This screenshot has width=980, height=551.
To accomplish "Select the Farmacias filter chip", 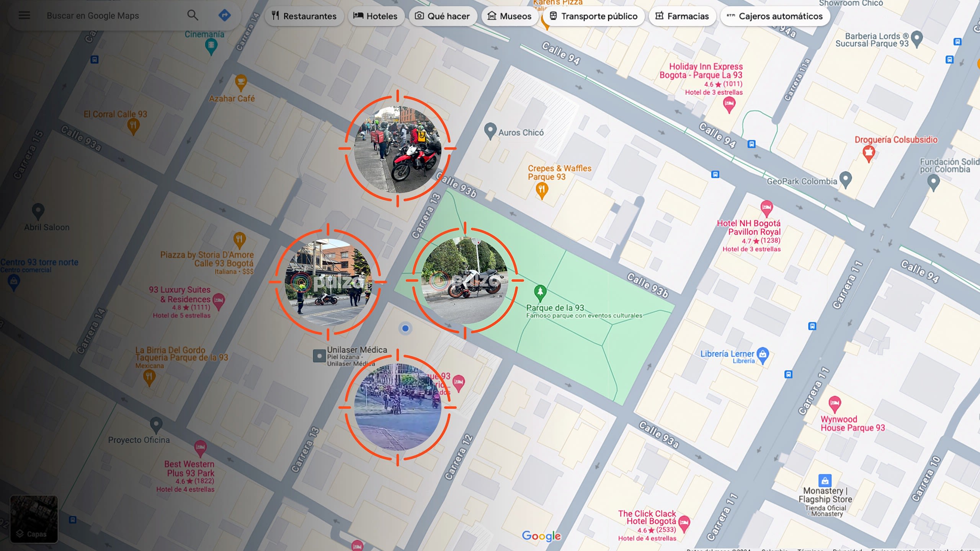I will click(682, 16).
